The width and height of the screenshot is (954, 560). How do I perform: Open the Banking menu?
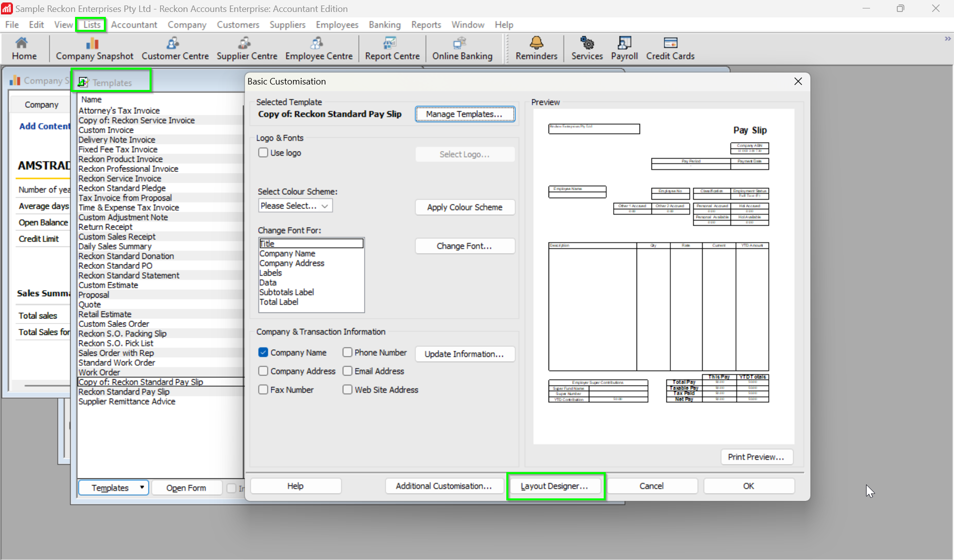[385, 24]
